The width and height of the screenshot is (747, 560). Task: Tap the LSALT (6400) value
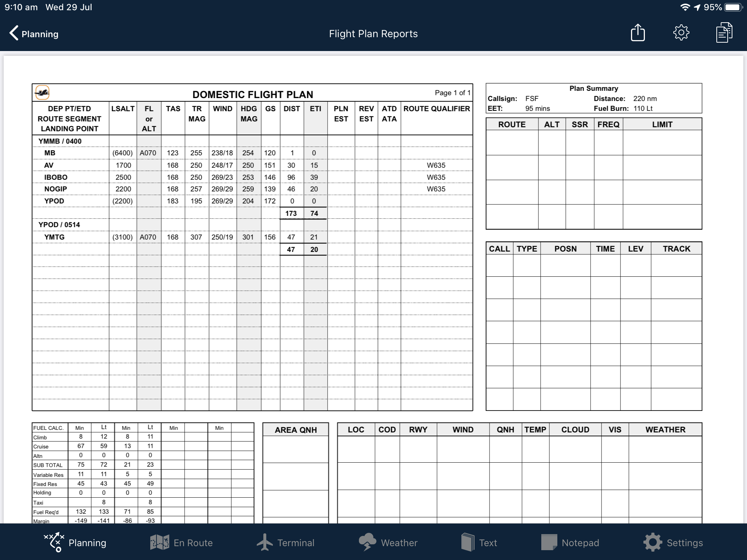coord(123,153)
